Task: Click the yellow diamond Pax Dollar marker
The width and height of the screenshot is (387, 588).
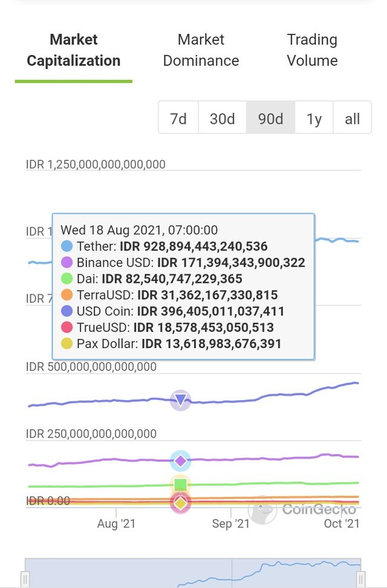Action: (x=181, y=503)
